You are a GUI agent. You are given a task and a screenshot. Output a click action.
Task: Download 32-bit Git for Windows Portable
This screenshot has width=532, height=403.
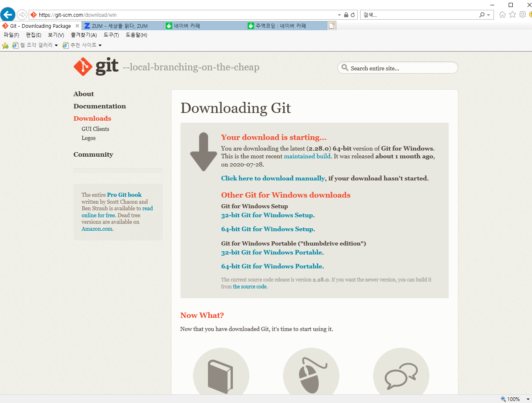[272, 252]
